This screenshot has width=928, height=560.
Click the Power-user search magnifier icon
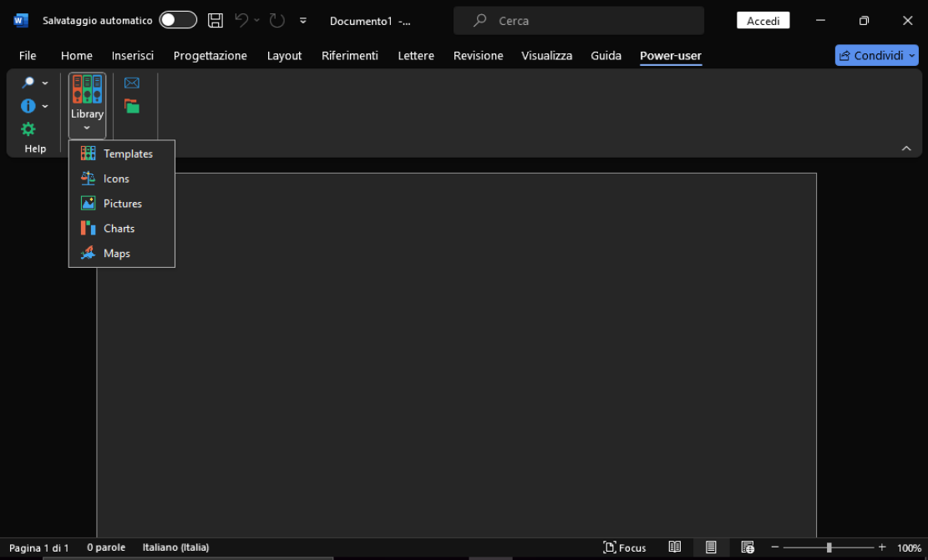pos(28,83)
